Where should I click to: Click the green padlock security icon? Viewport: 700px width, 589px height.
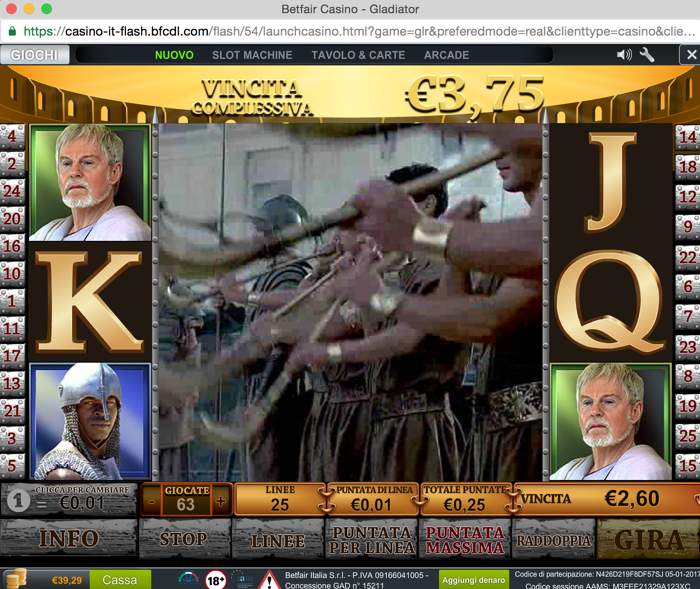(x=12, y=31)
